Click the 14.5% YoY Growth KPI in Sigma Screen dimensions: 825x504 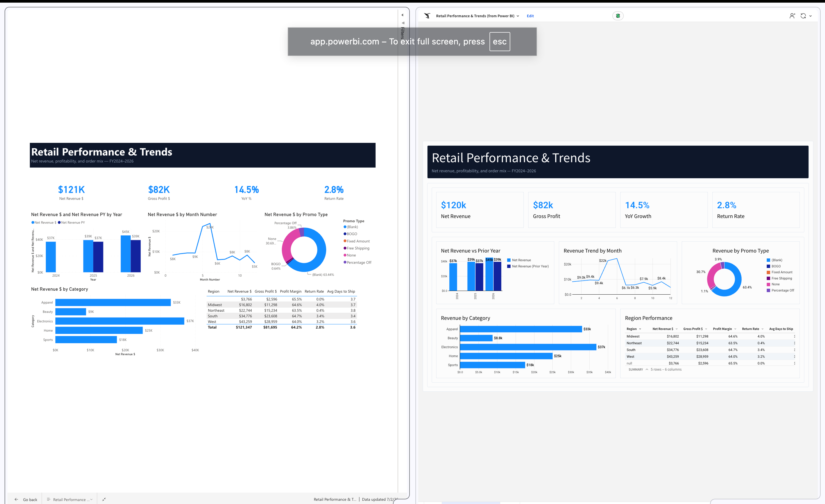664,210
